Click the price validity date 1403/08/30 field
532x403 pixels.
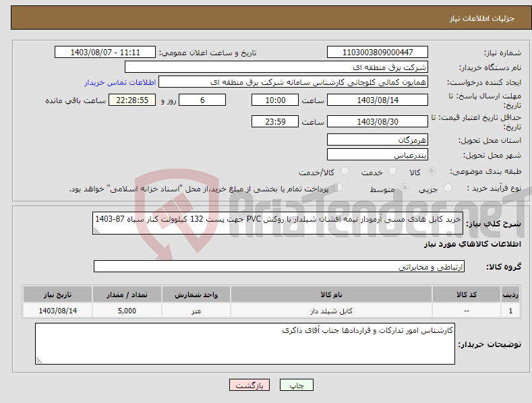click(x=378, y=121)
